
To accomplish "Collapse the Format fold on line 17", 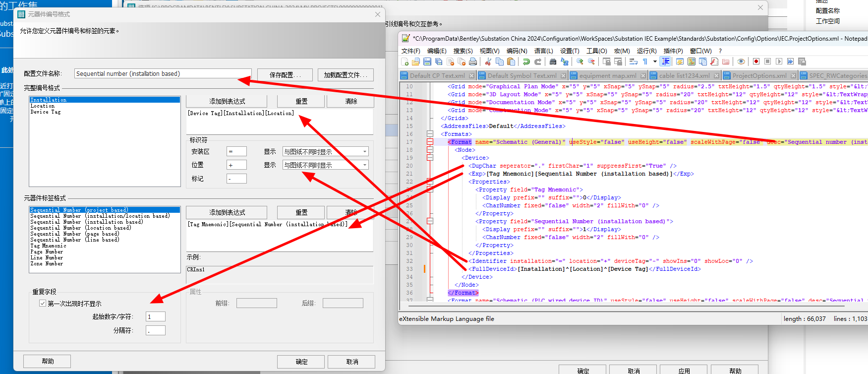I will click(x=430, y=142).
